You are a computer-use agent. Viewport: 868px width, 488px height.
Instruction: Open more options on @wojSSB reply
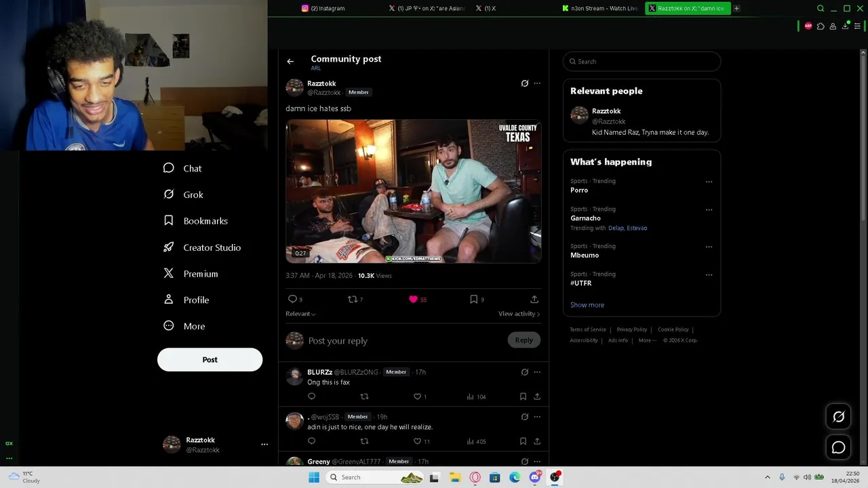click(537, 417)
